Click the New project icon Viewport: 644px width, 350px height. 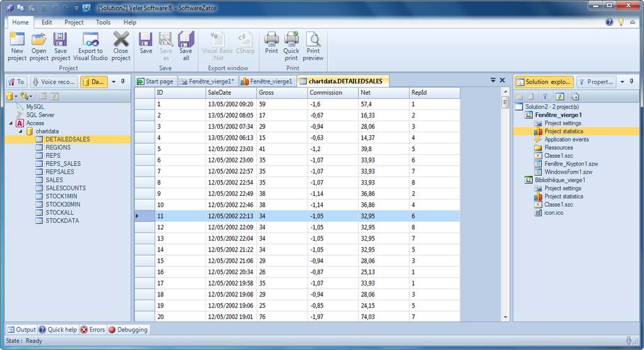(x=17, y=46)
